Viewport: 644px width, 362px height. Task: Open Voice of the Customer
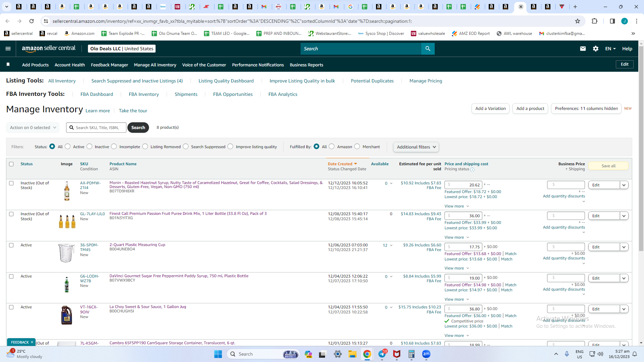(204, 65)
